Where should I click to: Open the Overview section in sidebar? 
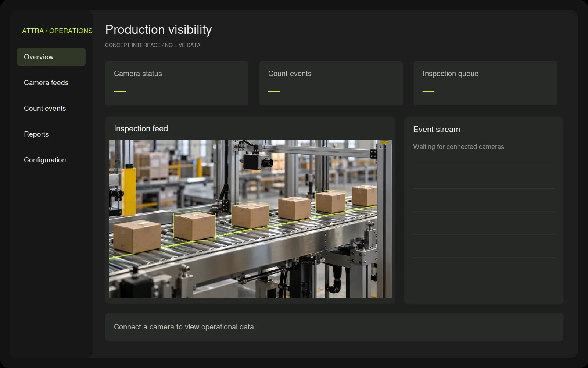[x=51, y=57]
